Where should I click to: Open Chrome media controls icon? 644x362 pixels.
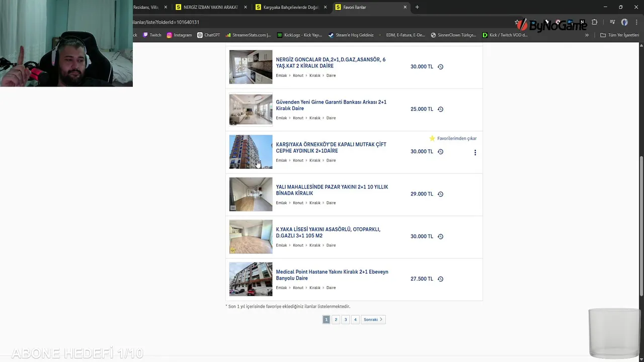click(612, 22)
